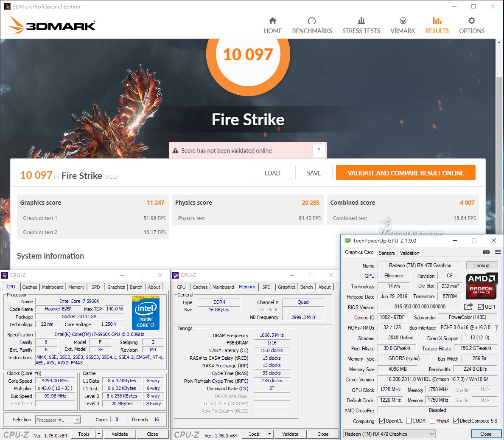Switch to the Caches tab in CPU window
Image resolution: width=504 pixels, height=440 pixels.
point(30,287)
